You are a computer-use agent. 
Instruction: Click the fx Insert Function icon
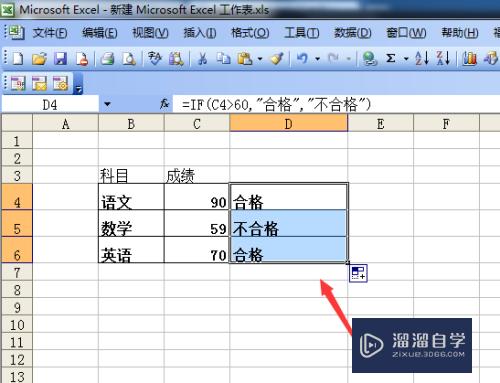click(x=164, y=104)
